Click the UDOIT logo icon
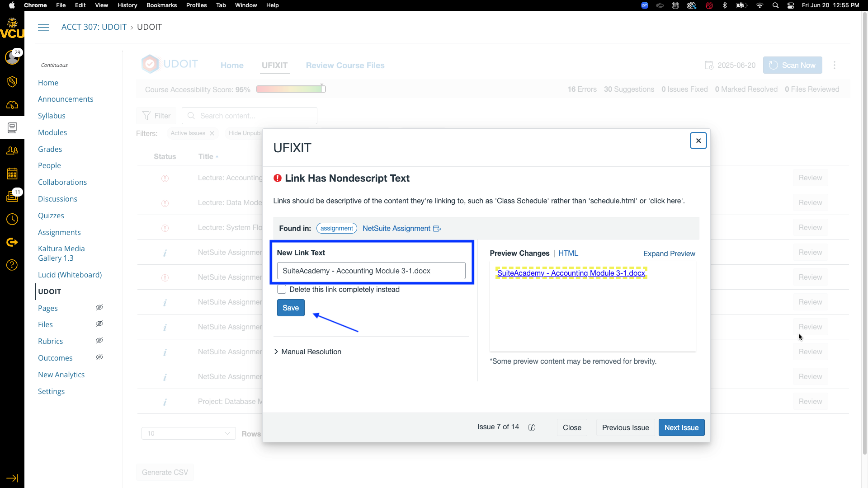The width and height of the screenshot is (868, 488). 150,64
